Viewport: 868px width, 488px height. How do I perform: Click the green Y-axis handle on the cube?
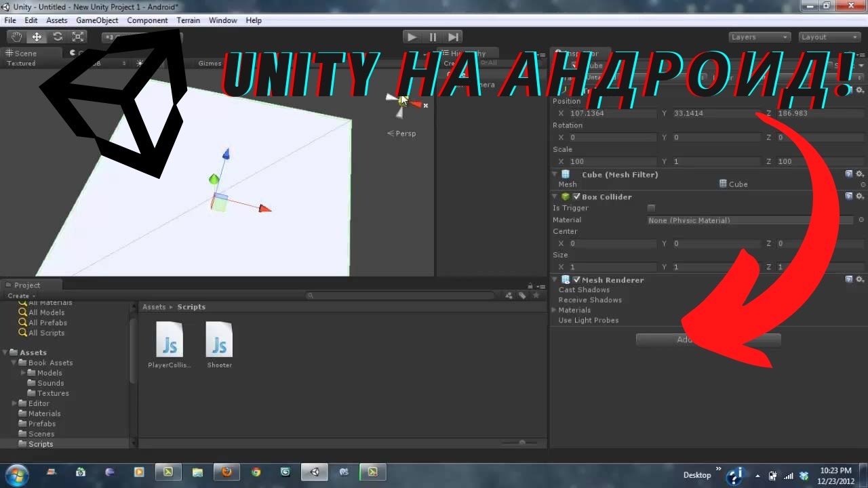[214, 179]
